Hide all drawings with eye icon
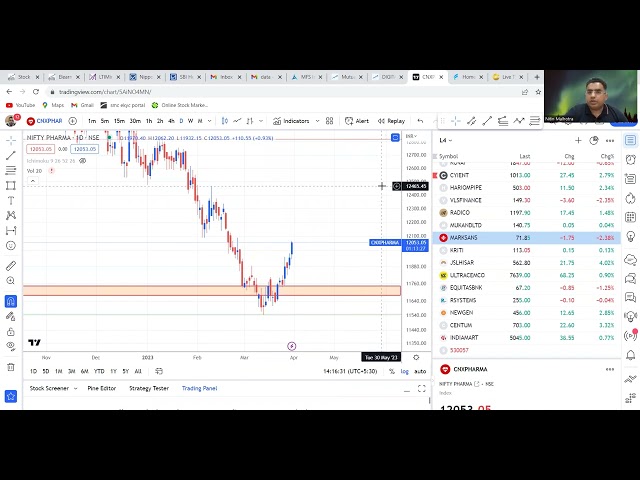Viewport: 640px width, 480px height. point(11,346)
